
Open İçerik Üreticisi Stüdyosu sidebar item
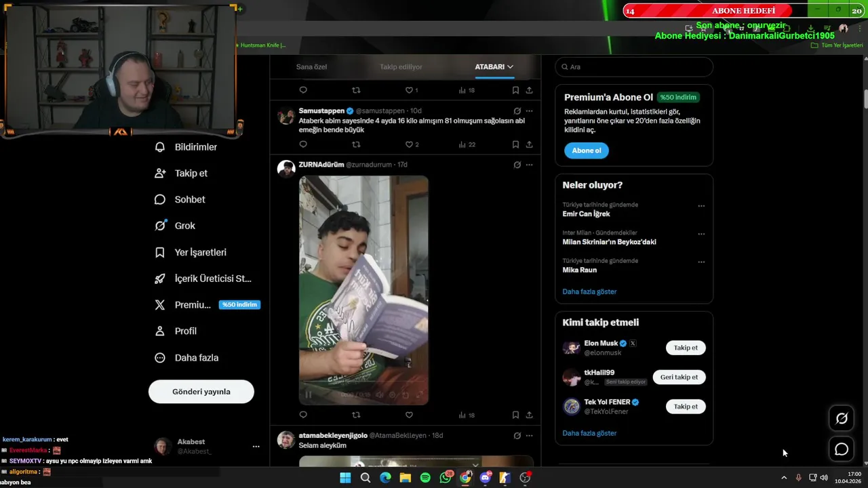tap(203, 279)
